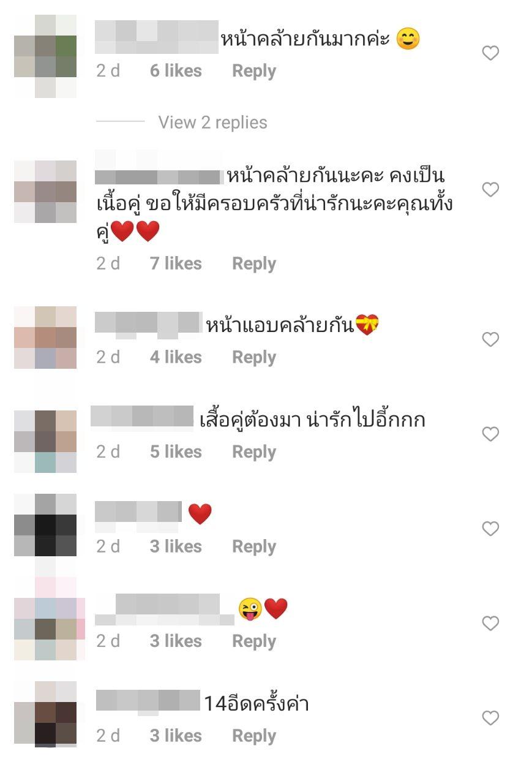Like the smiling-face emoji comment
This screenshot has width=532, height=759.
coord(490,54)
